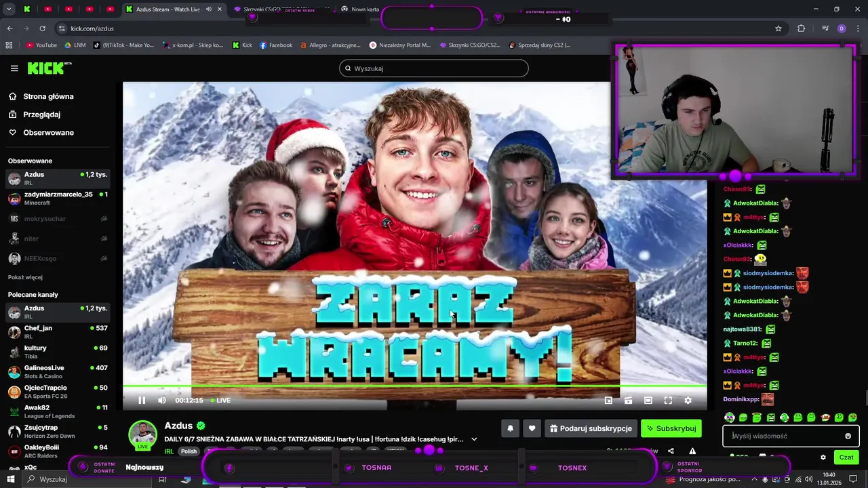Expand the system tray hidden icons arrow

tap(755, 479)
